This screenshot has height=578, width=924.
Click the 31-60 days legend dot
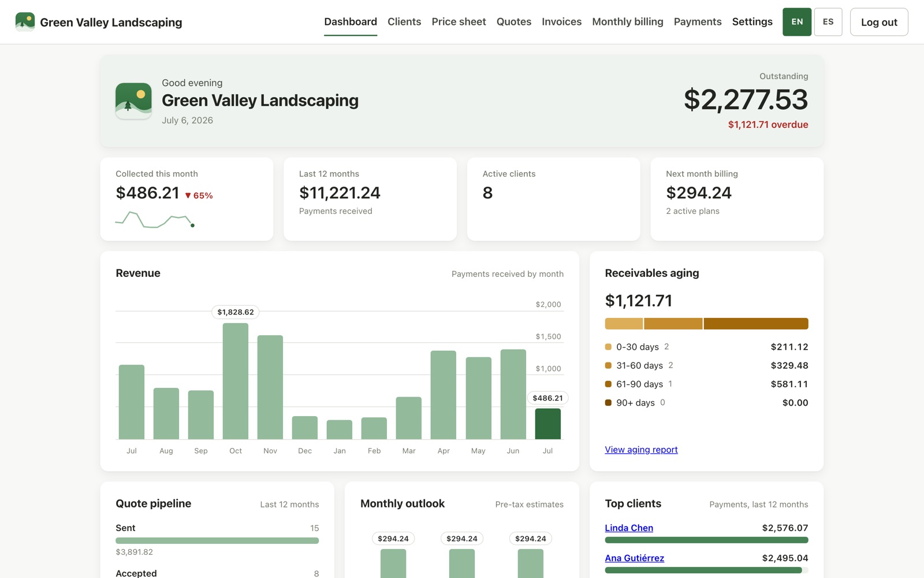(608, 365)
